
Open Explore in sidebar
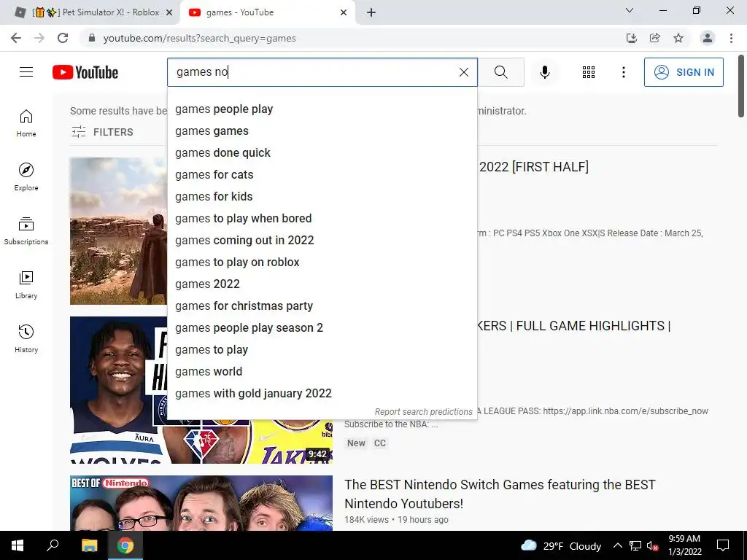(x=26, y=177)
